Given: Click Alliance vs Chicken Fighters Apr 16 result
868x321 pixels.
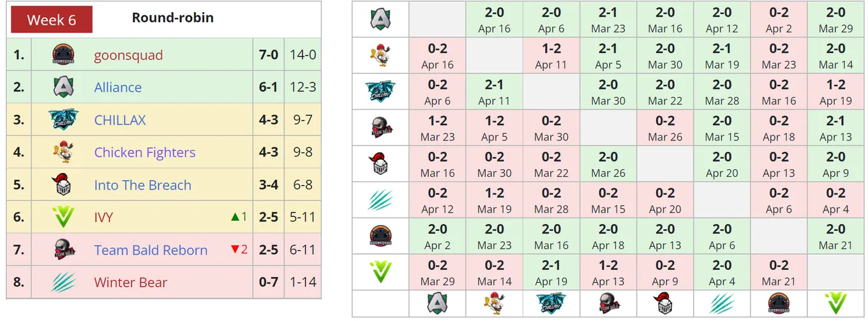Looking at the screenshot, I should pyautogui.click(x=494, y=19).
